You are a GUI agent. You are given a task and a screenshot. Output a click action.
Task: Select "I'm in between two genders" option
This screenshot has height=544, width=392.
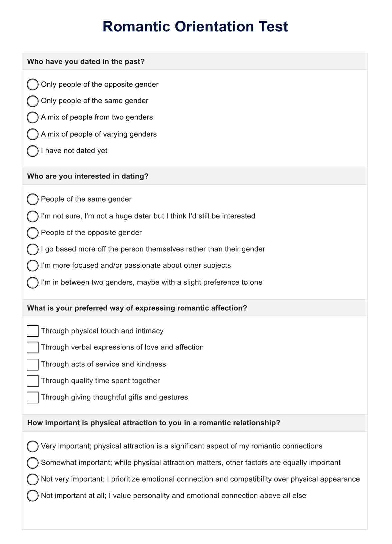pos(32,283)
